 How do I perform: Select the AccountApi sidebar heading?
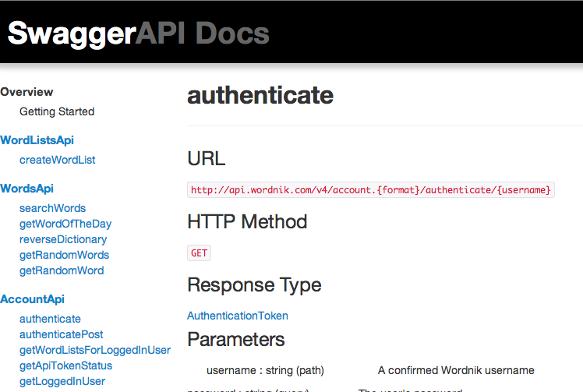coord(33,299)
